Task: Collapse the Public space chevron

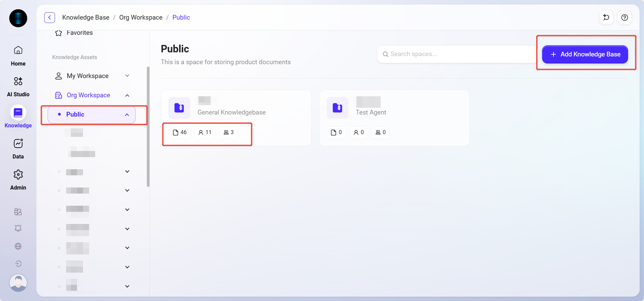Action: click(127, 115)
